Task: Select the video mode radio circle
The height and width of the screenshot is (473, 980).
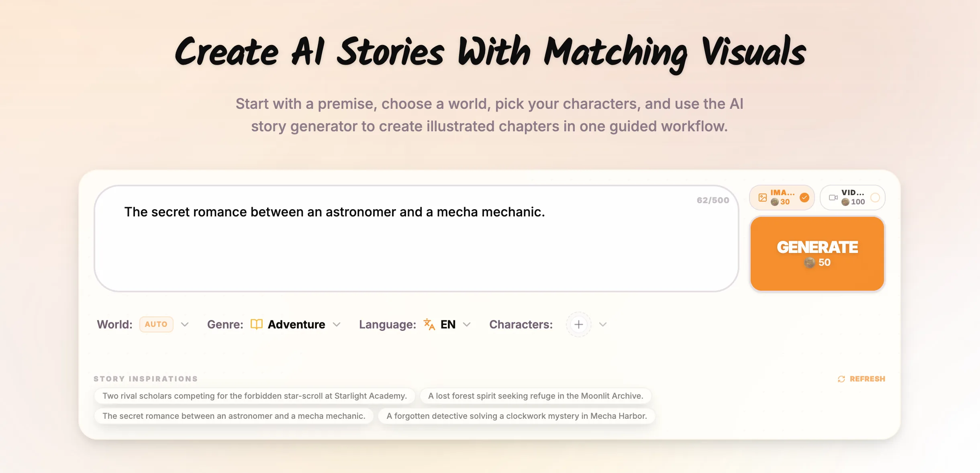Action: (x=875, y=198)
